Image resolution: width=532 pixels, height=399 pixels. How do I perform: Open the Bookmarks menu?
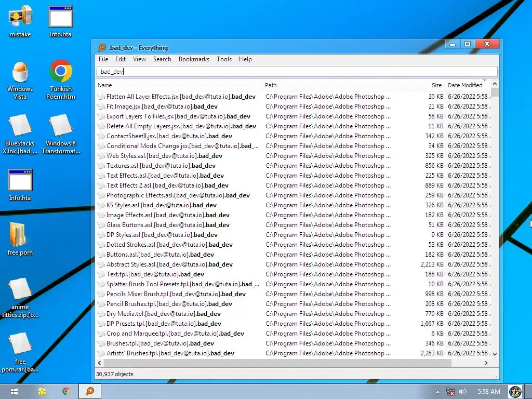pyautogui.click(x=194, y=59)
